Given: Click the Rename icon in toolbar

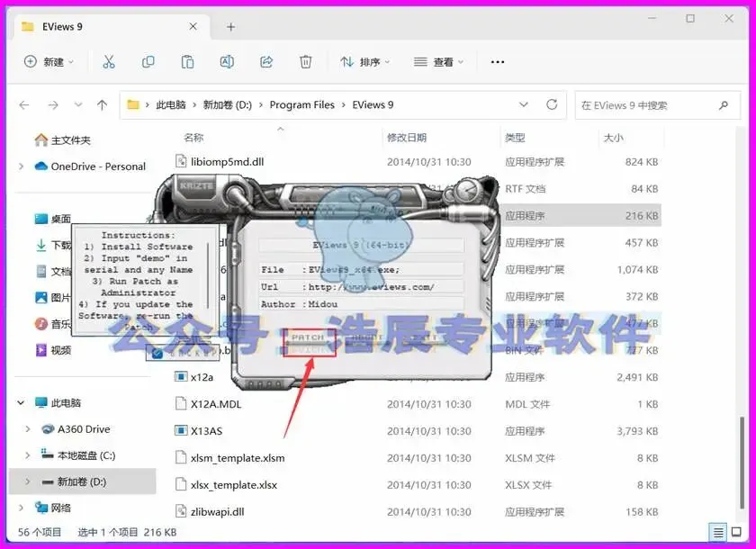Looking at the screenshot, I should pos(227,62).
